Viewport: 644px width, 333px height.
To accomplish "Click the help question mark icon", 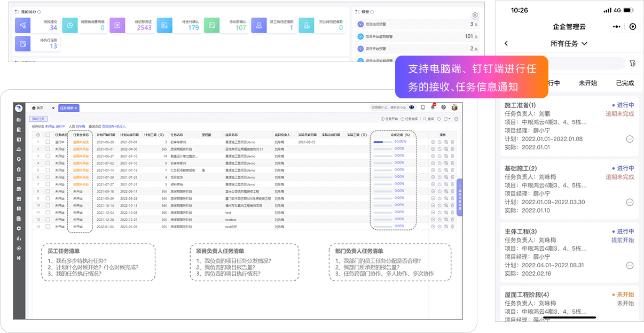I will coord(443,107).
